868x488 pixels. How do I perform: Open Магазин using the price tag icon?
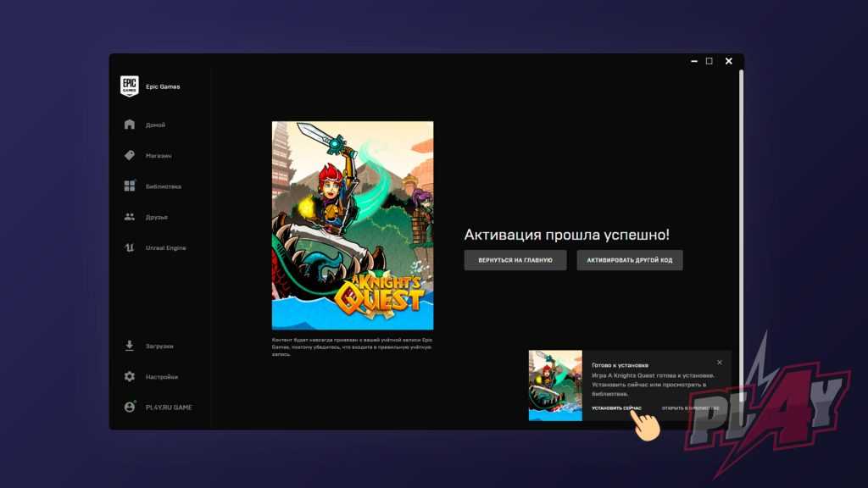pyautogui.click(x=130, y=155)
